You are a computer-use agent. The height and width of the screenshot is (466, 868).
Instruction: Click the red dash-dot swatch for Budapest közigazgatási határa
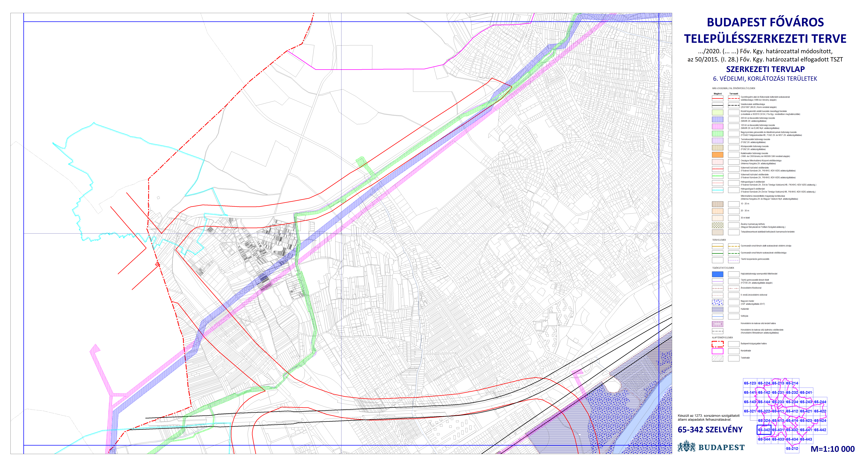[717, 344]
